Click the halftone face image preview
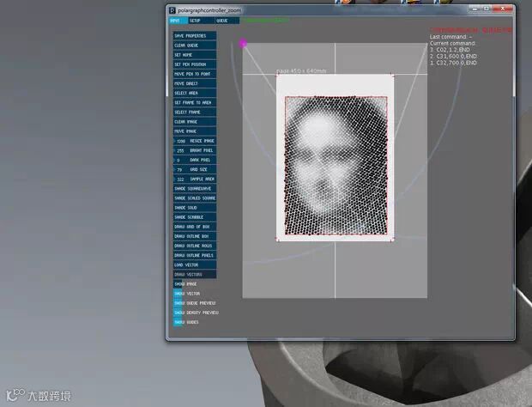 (x=336, y=166)
